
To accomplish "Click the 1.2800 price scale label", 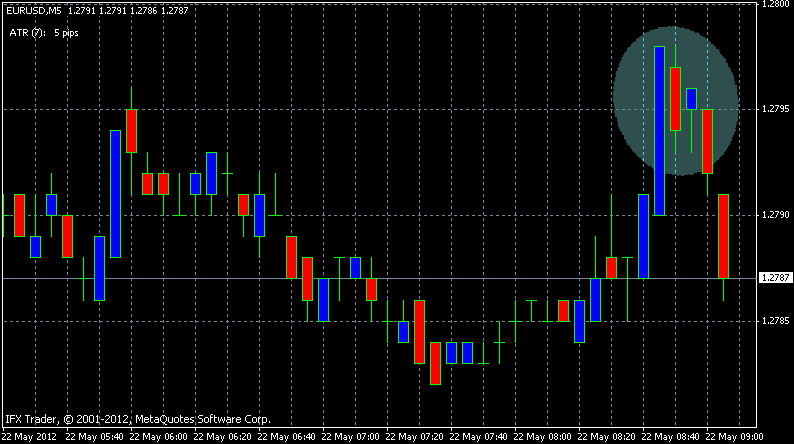I will coord(775,4).
